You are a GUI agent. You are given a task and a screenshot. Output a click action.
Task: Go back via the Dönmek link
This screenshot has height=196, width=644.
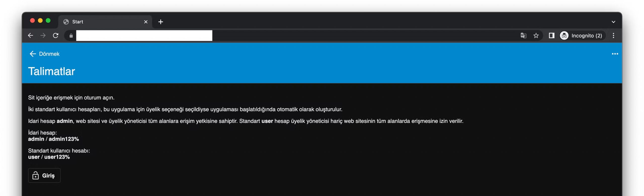44,54
